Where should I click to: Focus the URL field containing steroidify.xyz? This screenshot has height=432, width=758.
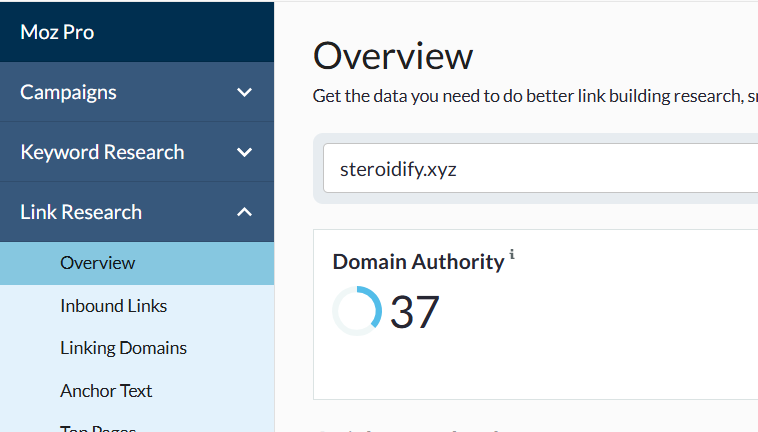[540, 168]
